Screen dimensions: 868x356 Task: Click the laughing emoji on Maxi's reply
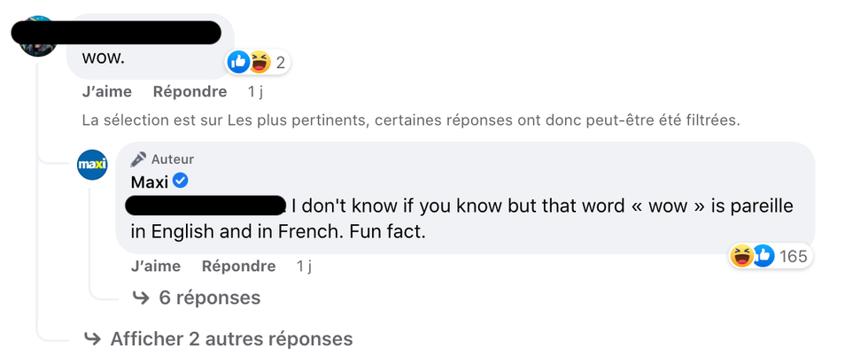click(x=741, y=256)
